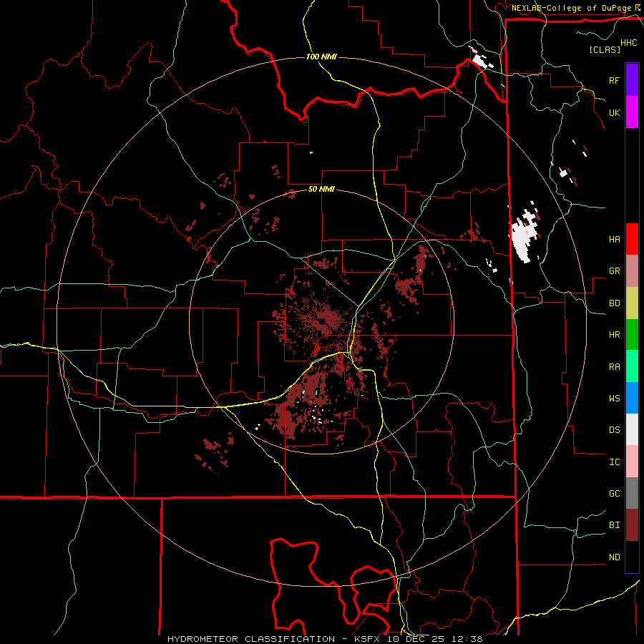Click the UK legend label

point(614,112)
